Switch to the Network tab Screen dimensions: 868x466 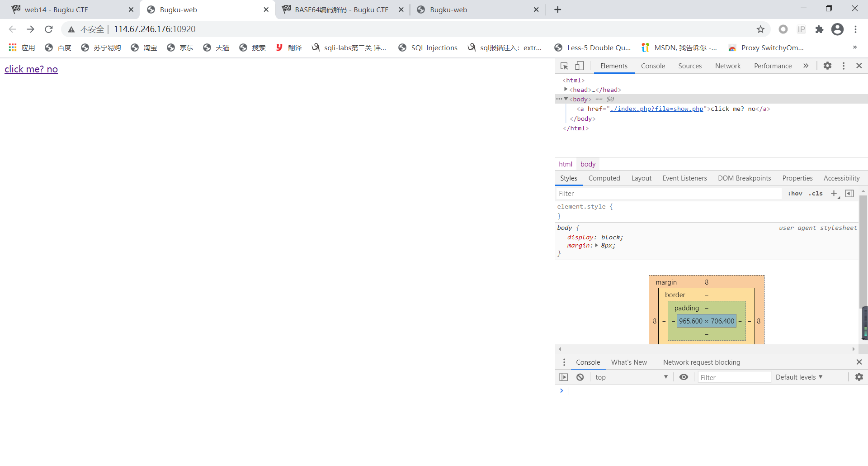click(727, 66)
